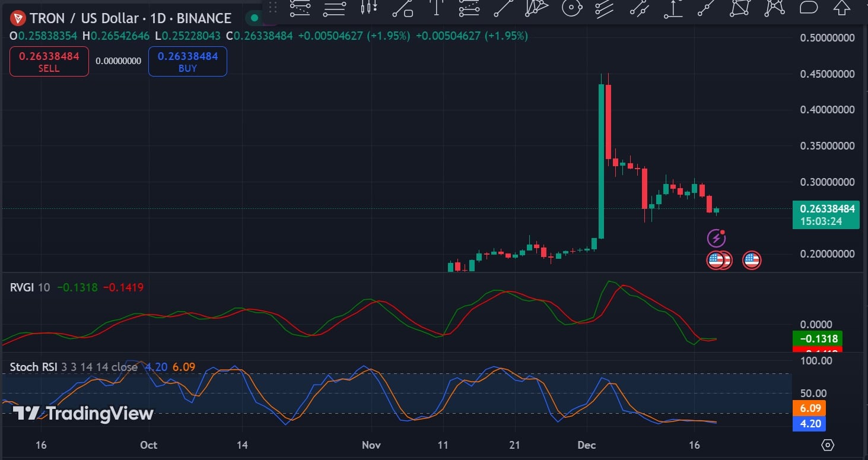Click the bars pattern candlestick icon in toolbar
This screenshot has height=460, width=868.
click(369, 8)
